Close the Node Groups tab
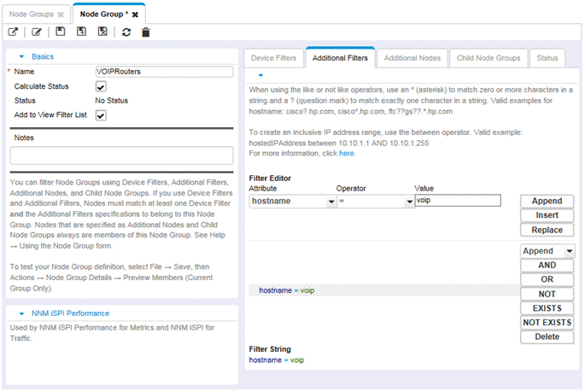The width and height of the screenshot is (585, 392). (x=61, y=15)
